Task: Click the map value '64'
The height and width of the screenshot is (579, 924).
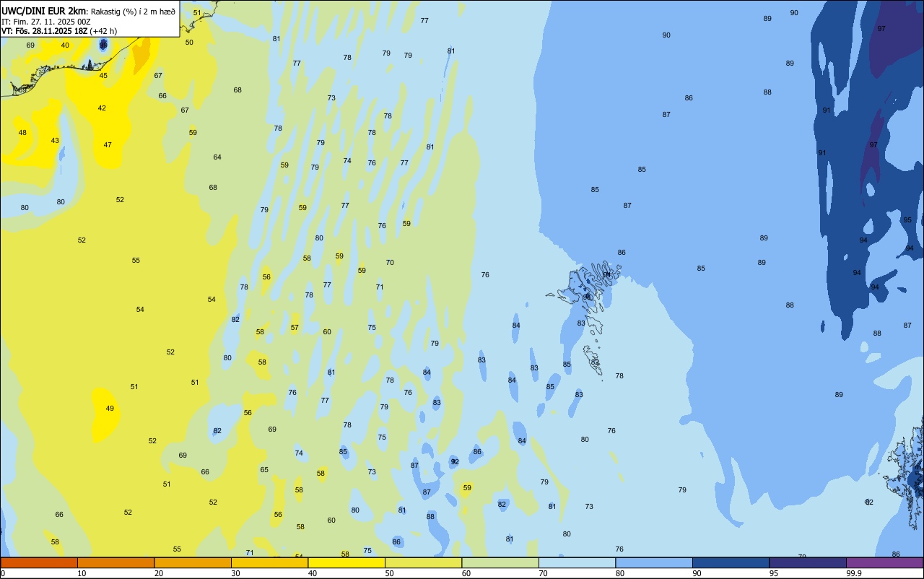Action: pos(217,157)
